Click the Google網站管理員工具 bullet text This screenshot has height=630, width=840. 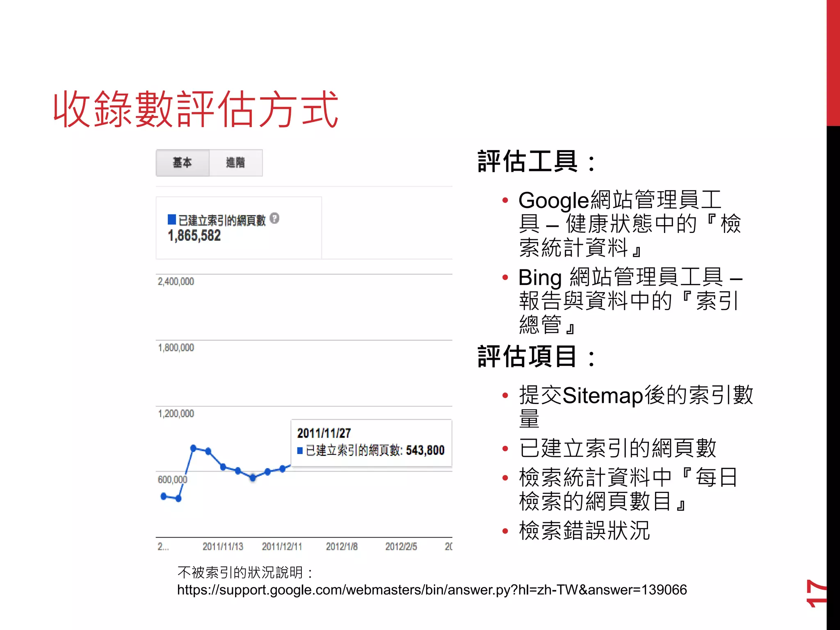[x=630, y=224]
